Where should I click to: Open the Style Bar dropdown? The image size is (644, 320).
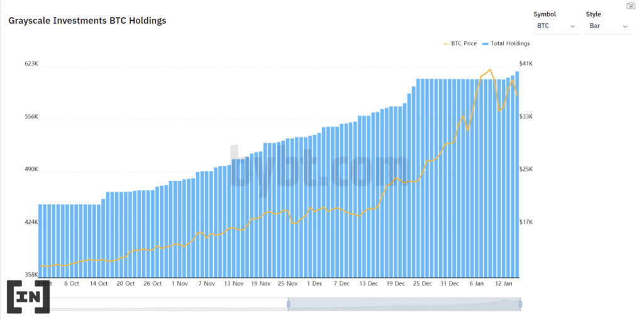click(609, 26)
